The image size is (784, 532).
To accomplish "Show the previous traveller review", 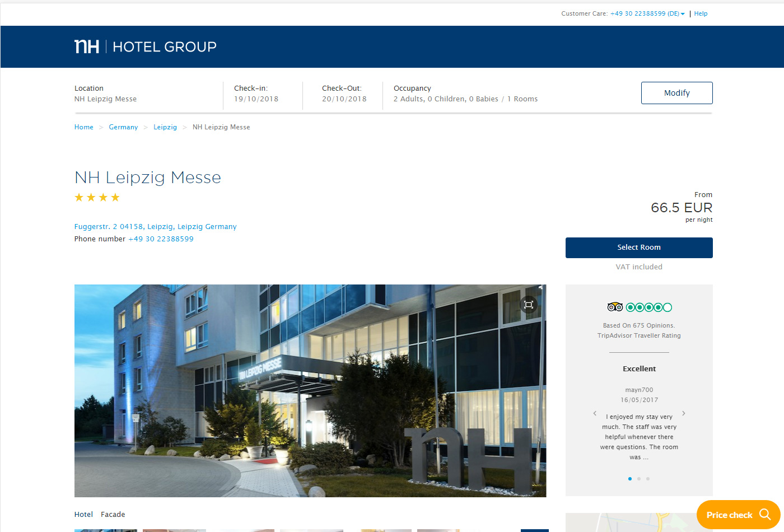I will coord(595,413).
